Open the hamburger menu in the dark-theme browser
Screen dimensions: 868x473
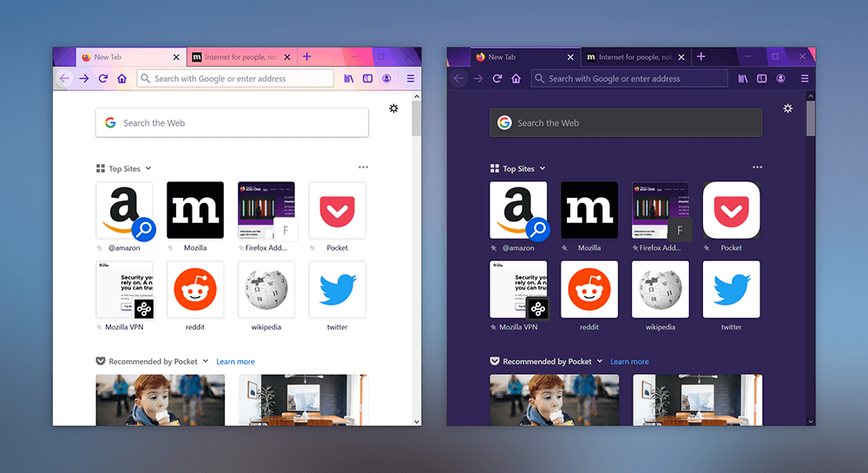coord(805,79)
